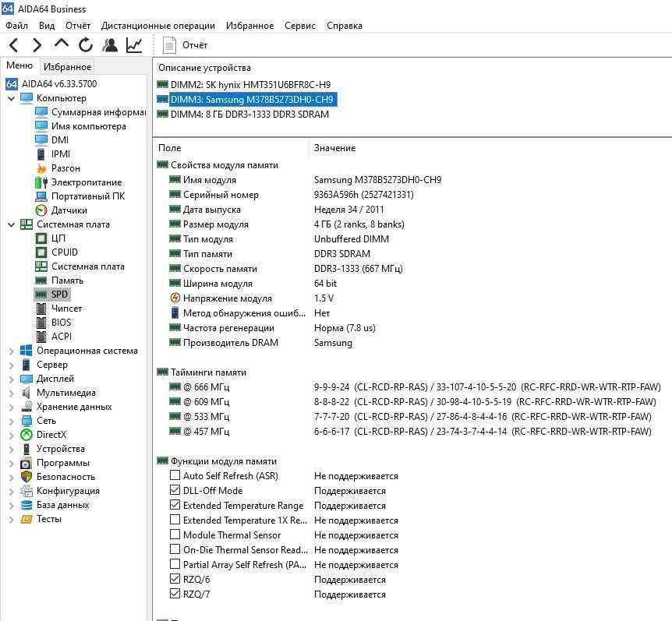The width and height of the screenshot is (672, 621).
Task: Open the IPMI tree item
Action: (x=52, y=154)
